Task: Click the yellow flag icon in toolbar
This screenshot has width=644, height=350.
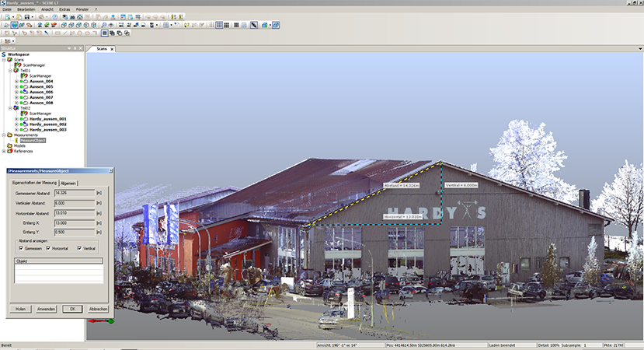Action: tap(186, 25)
